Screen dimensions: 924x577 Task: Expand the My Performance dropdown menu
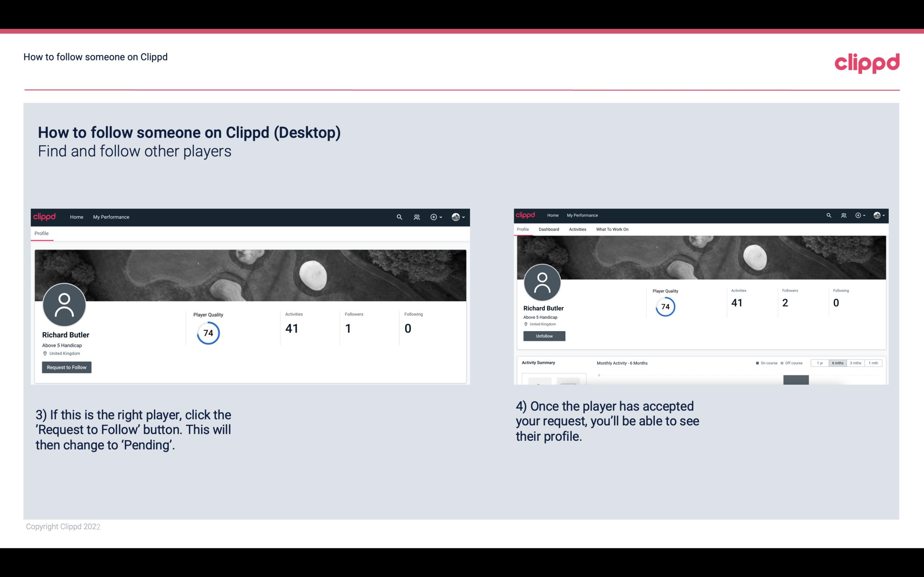coord(111,217)
